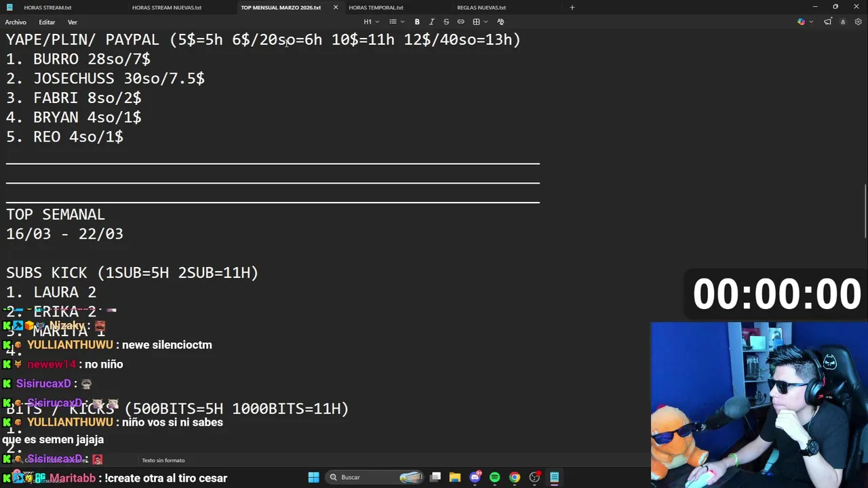Open the Archivo menu
Screen dimensions: 868x488
tap(16, 22)
